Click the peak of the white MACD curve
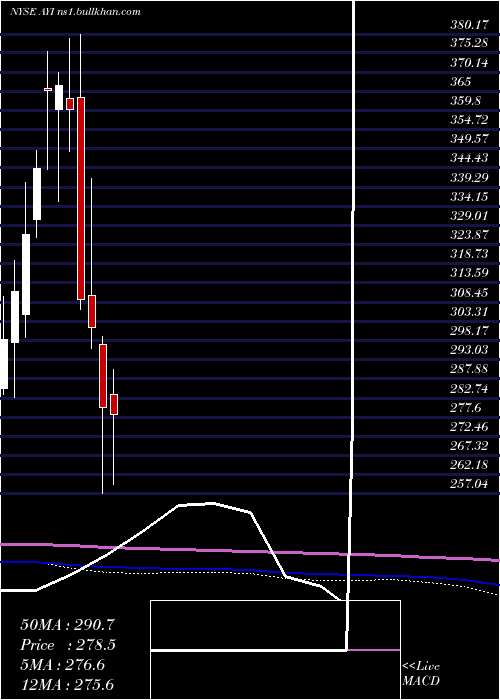500x700 pixels. click(211, 504)
